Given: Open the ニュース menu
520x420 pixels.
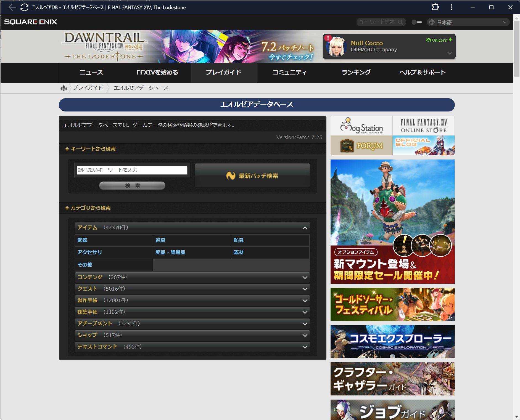Looking at the screenshot, I should click(91, 72).
